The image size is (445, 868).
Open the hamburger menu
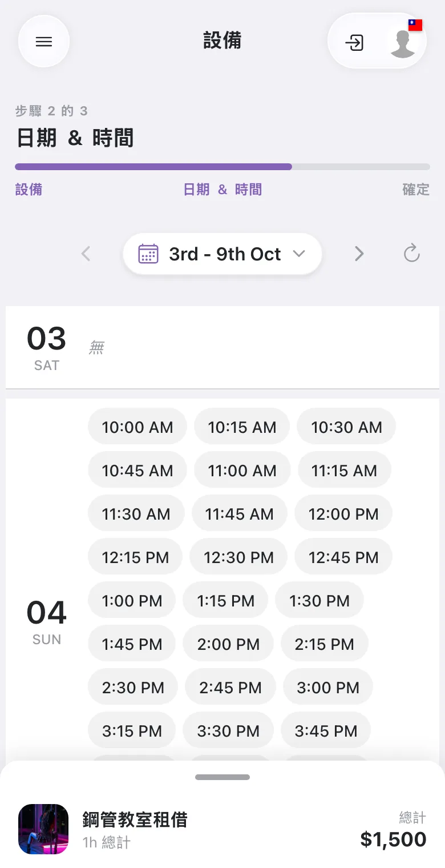click(x=44, y=42)
